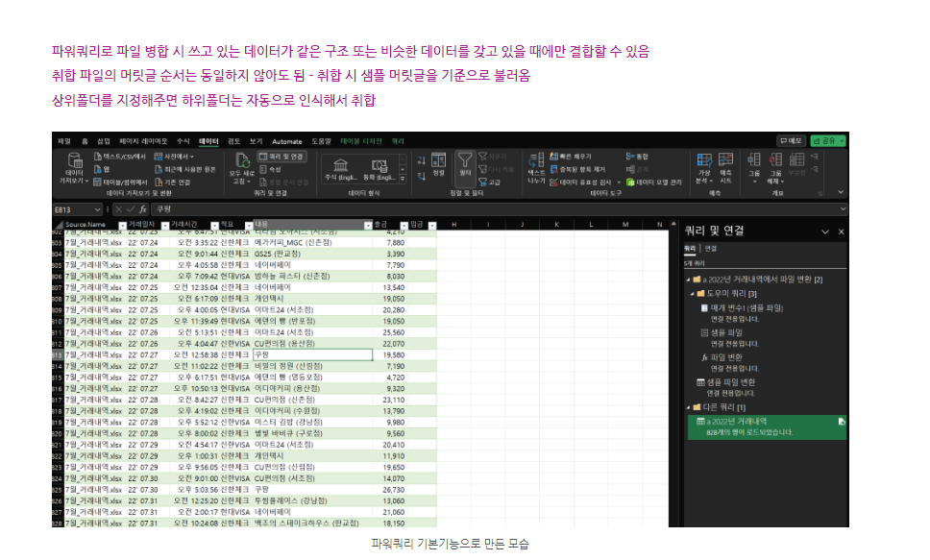930x560 pixels.
Task: Open Source.Name column filter dropdown
Action: [122, 226]
